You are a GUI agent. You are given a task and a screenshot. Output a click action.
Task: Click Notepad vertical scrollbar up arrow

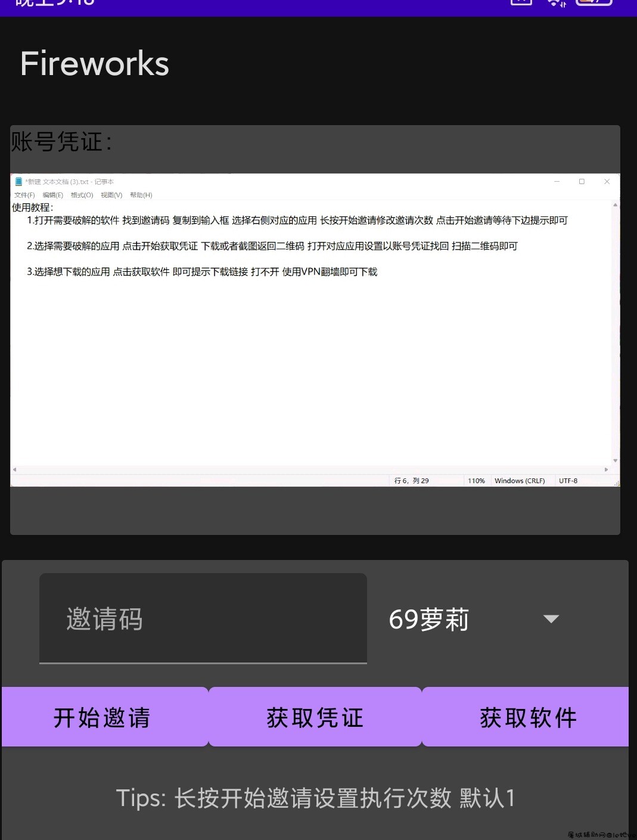(x=616, y=205)
